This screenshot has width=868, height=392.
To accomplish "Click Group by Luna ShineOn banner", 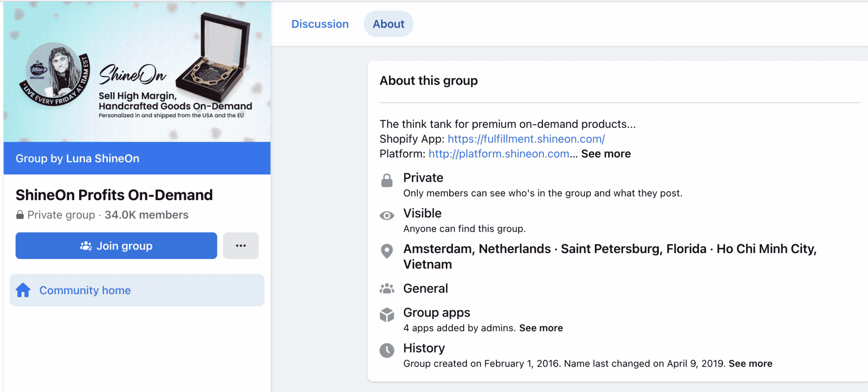I will [x=137, y=158].
